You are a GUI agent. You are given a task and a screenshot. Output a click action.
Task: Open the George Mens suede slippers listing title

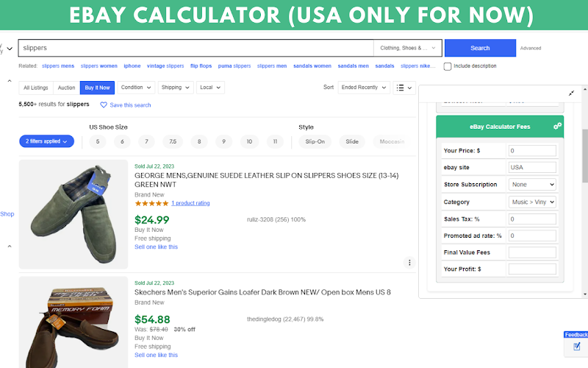tap(267, 180)
